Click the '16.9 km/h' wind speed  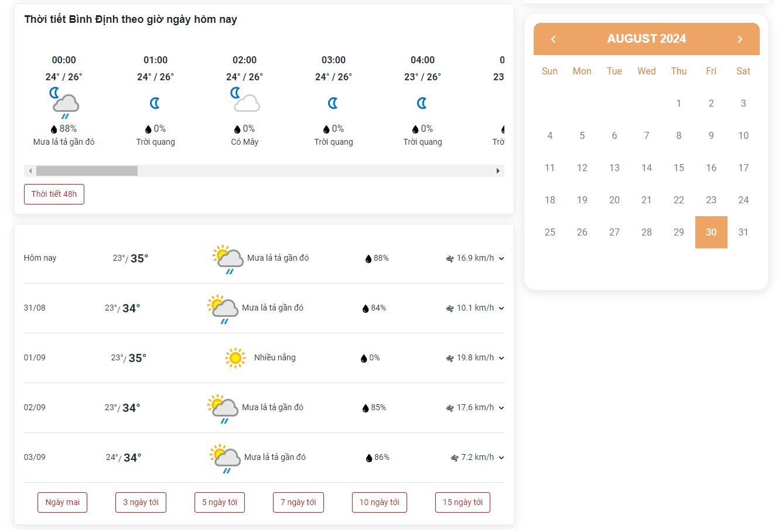tap(475, 258)
